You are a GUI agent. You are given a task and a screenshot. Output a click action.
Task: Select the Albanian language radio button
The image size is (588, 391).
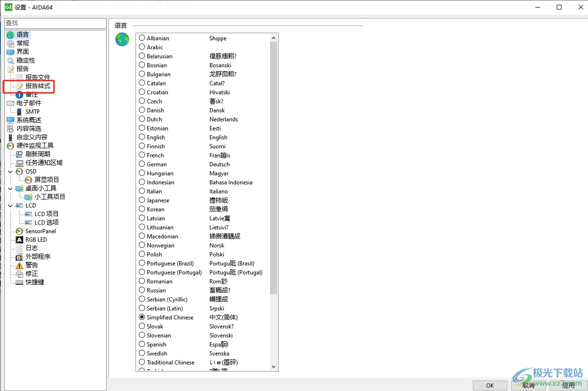142,38
